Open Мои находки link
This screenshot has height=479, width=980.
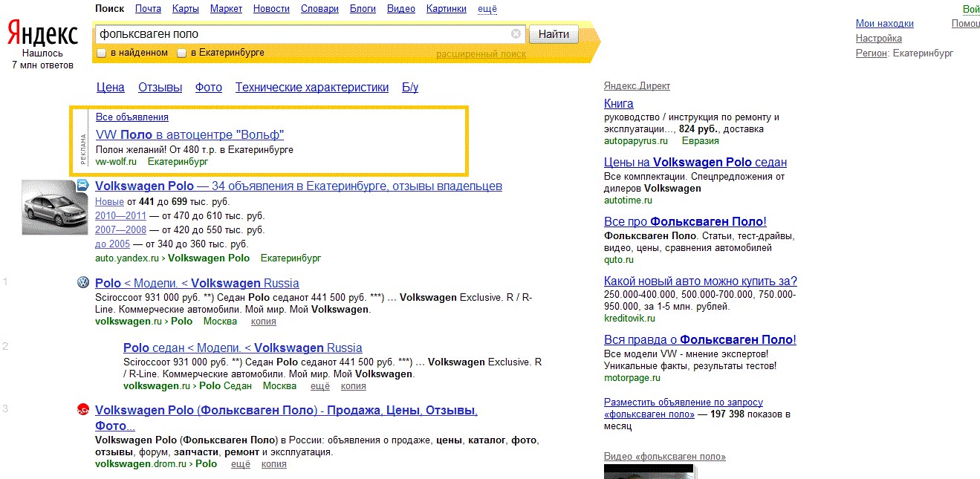(885, 23)
